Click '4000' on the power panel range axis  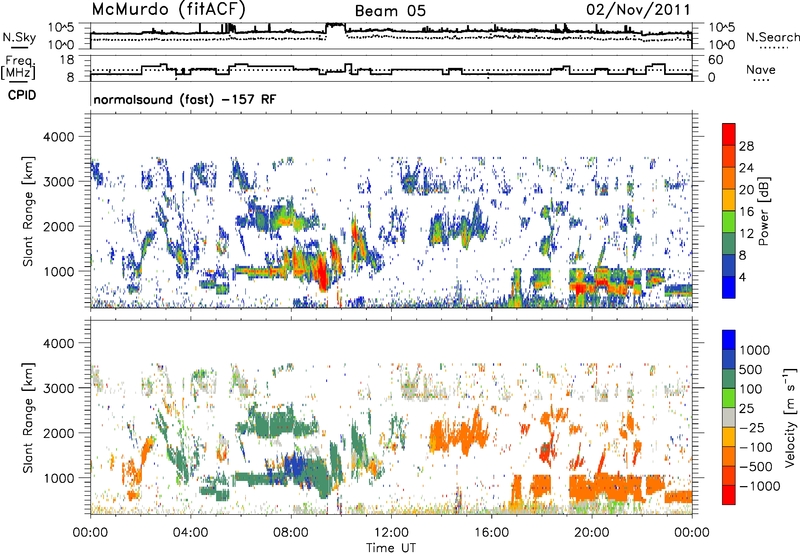(x=58, y=137)
